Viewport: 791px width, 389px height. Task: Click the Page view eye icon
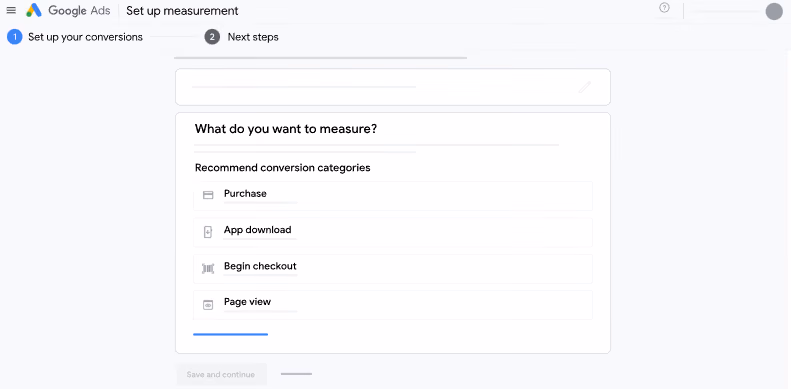(208, 305)
